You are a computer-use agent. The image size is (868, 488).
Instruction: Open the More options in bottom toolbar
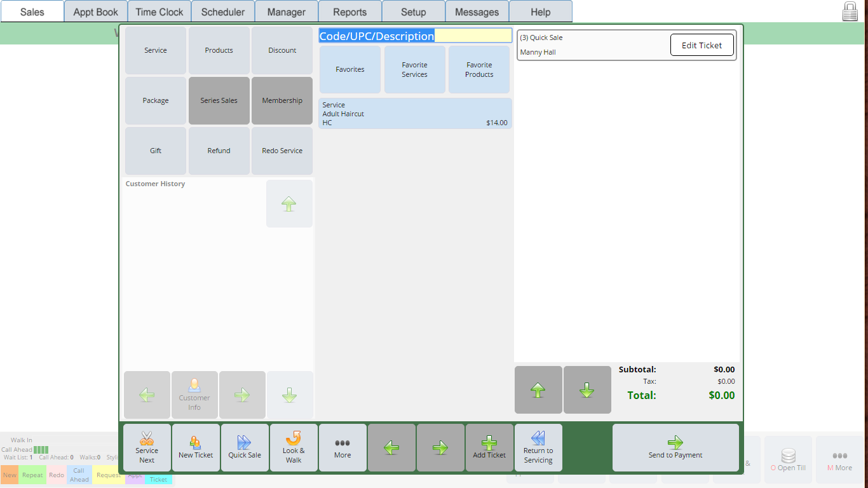[x=342, y=447]
